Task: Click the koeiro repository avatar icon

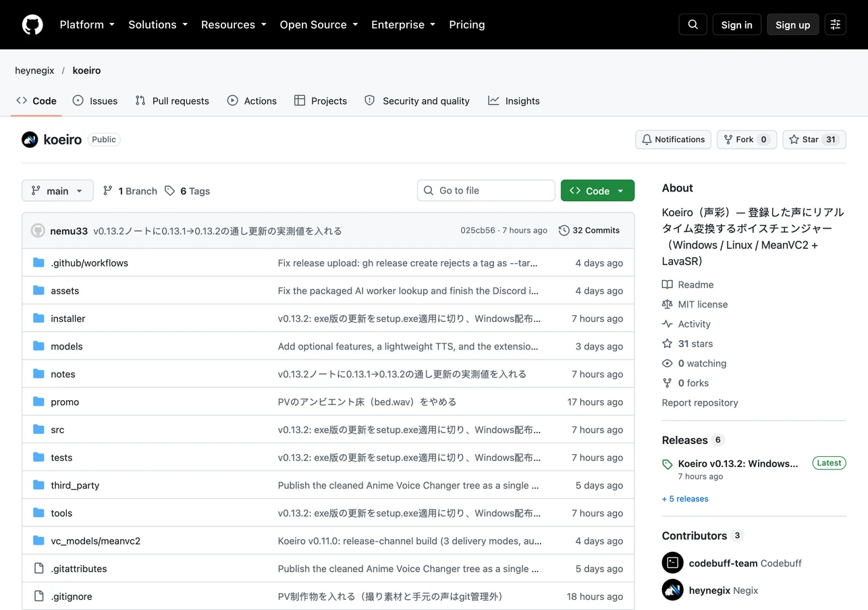Action: click(30, 140)
